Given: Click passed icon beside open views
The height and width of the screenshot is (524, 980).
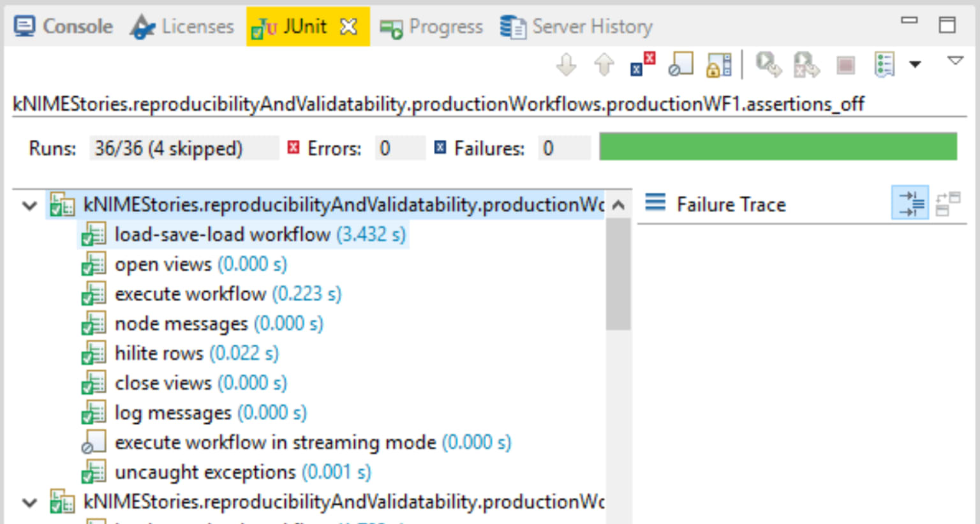Looking at the screenshot, I should pos(94,264).
